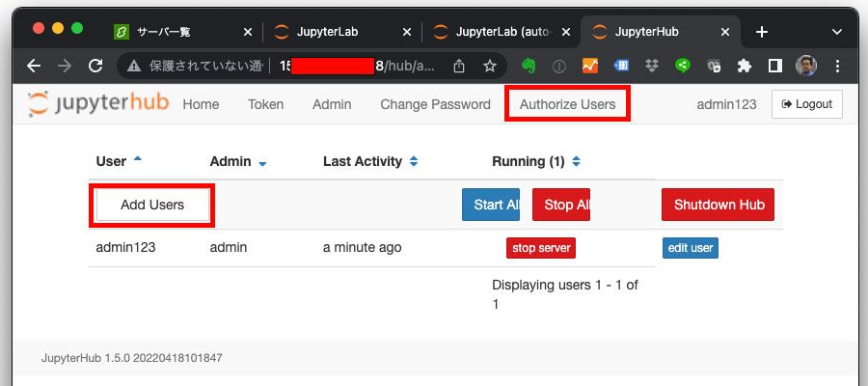Open the tab search chevron
868x386 pixels.
[837, 32]
